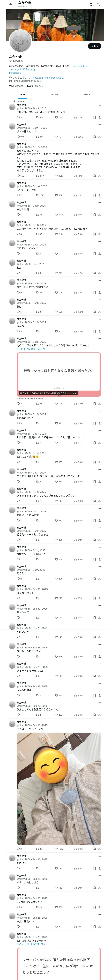Share the Oct 10 post

(x=99, y=195)
